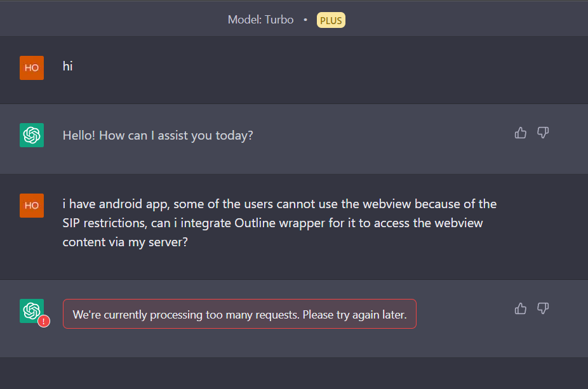Image resolution: width=588 pixels, height=389 pixels.
Task: Click the red exclamation error badge
Action: click(44, 321)
